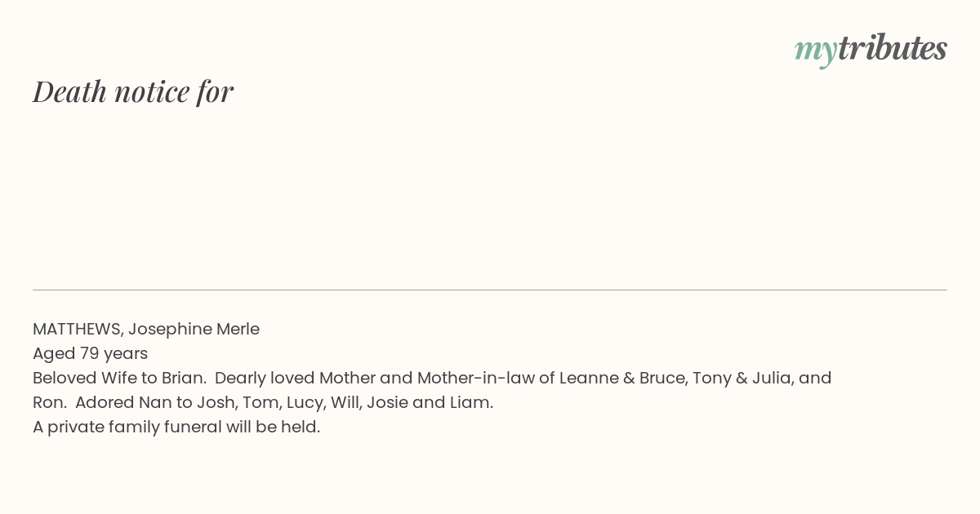
Task: Click the name "Ron." on the second line
Action: pos(50,403)
